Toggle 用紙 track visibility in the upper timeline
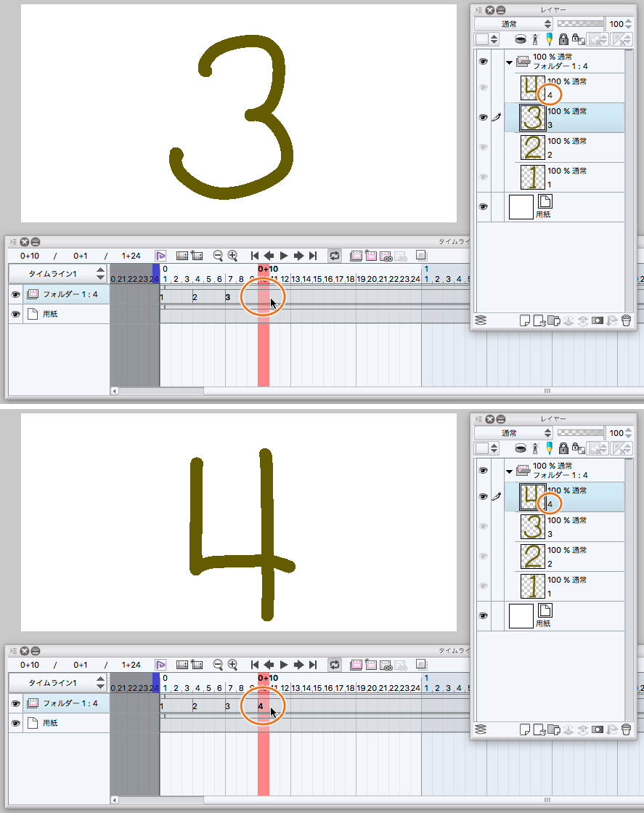 pyautogui.click(x=15, y=314)
